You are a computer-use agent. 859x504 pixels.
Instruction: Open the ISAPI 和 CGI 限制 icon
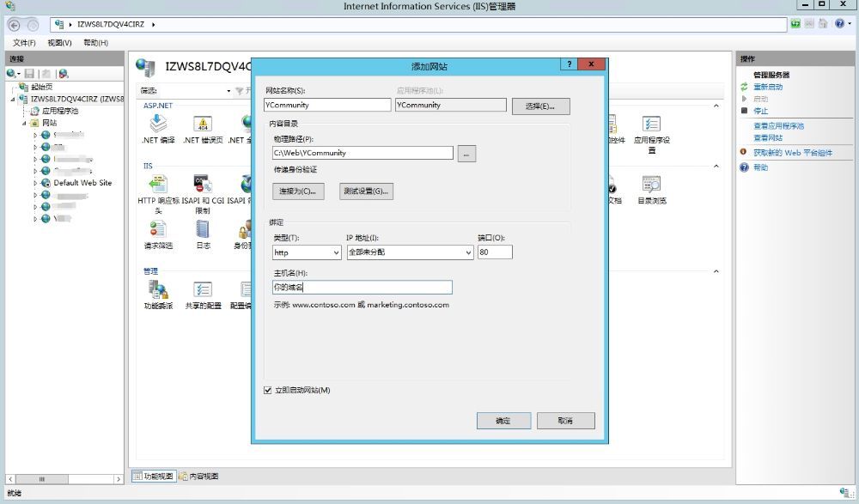pyautogui.click(x=203, y=185)
